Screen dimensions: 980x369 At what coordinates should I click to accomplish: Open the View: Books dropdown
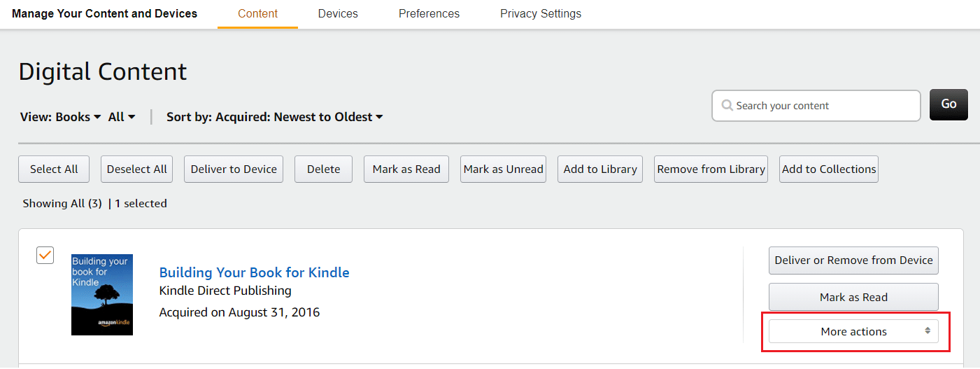tap(61, 117)
